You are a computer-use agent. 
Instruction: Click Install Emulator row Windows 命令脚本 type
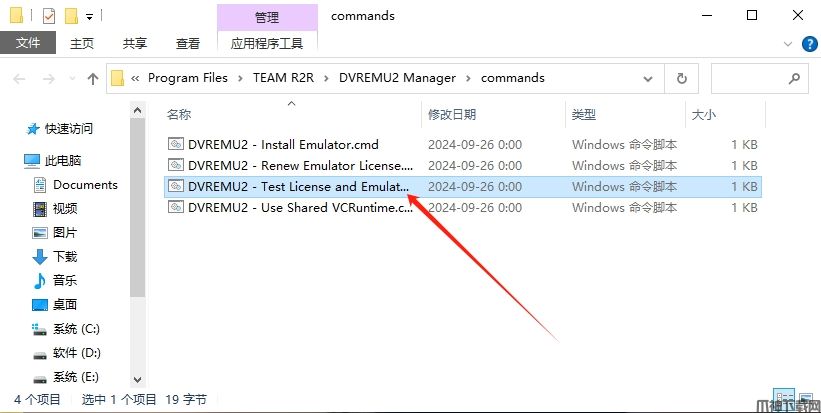coord(625,144)
